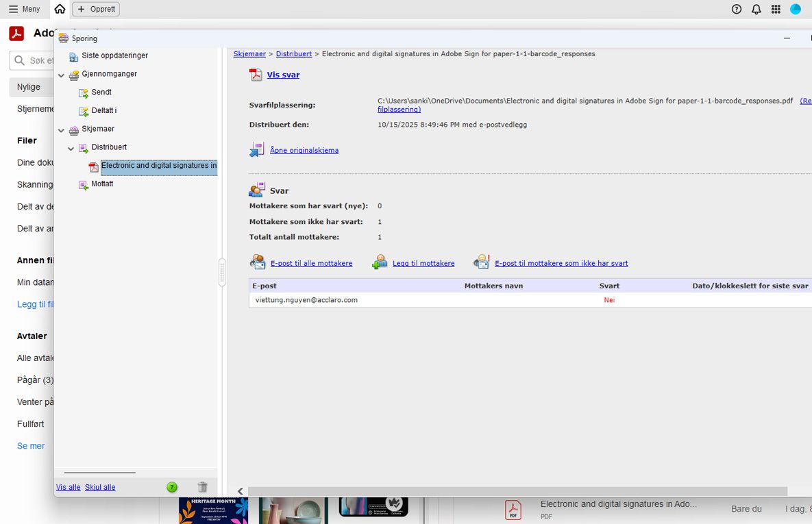Viewport: 812px width, 524px height.
Task: Collapse the Distribuert tree node
Action: coord(71,149)
